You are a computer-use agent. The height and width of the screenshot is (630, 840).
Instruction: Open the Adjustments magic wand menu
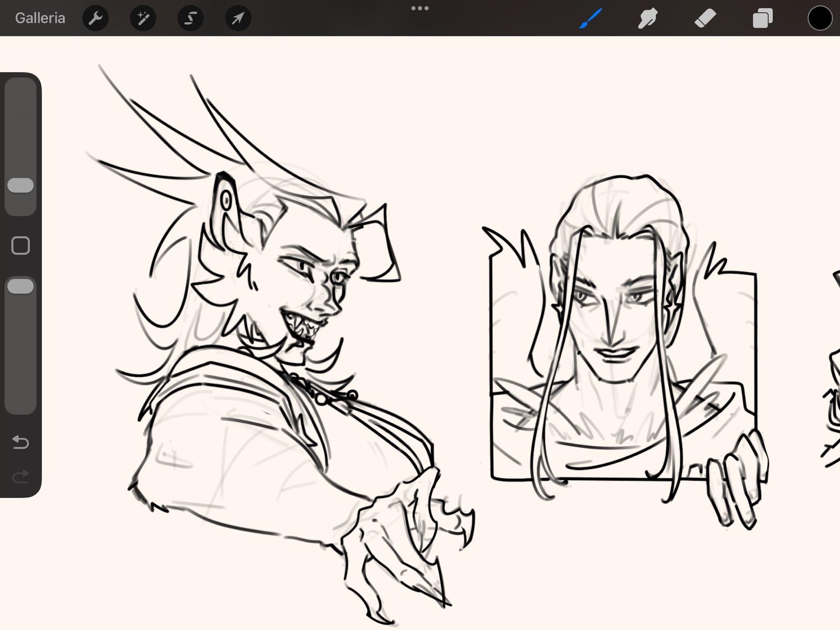[x=143, y=18]
